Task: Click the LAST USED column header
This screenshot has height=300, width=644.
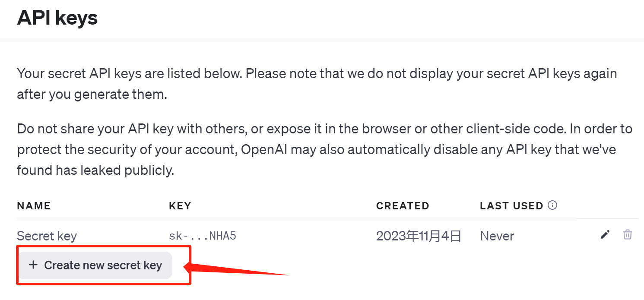Action: [x=511, y=206]
